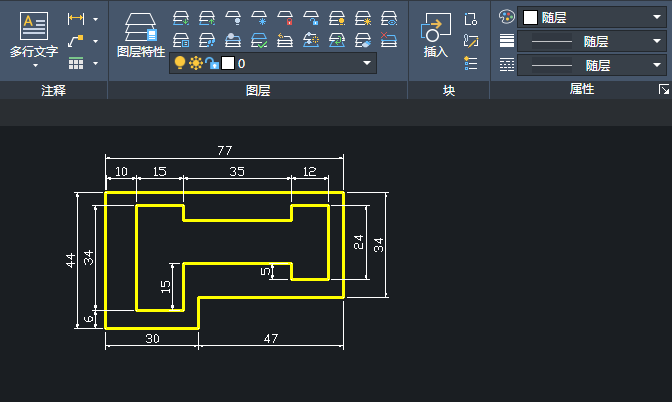Open Properties panel dialog launcher arrow
Image resolution: width=672 pixels, height=402 pixels.
click(664, 90)
